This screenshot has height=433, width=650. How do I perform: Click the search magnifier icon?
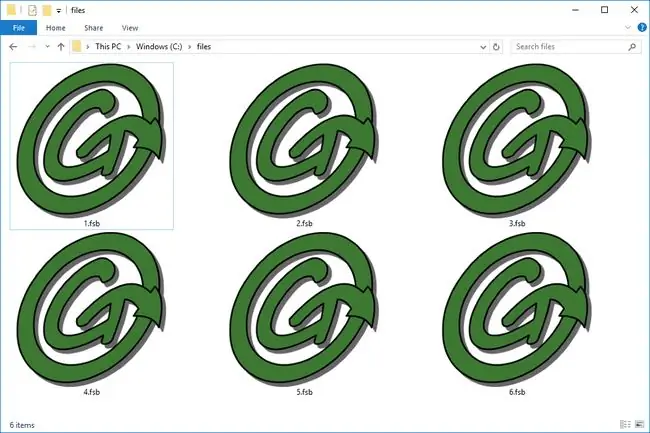click(x=632, y=47)
